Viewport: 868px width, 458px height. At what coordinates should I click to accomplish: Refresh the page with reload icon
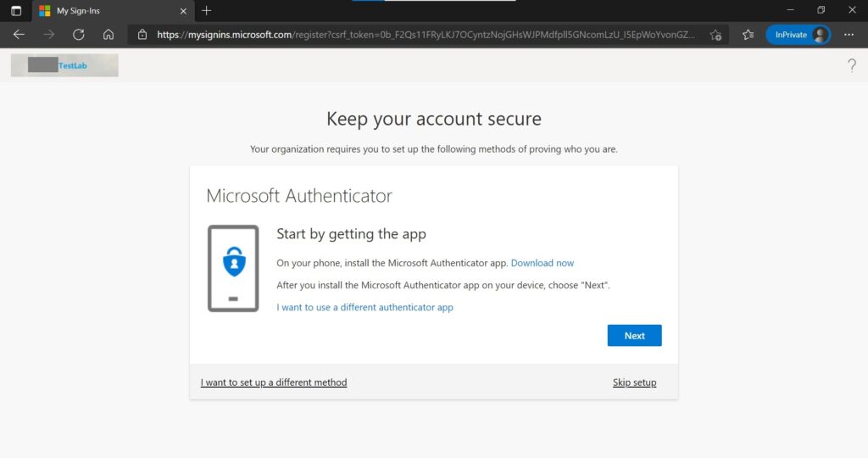point(79,35)
